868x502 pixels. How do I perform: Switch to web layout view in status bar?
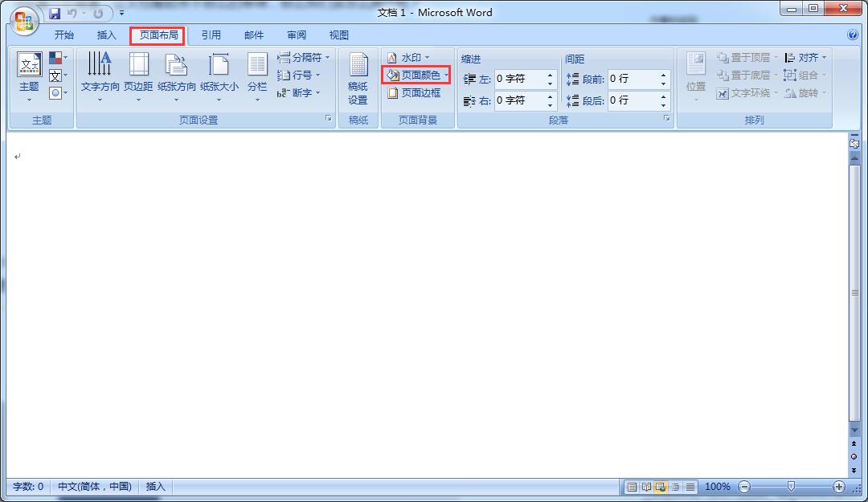pyautogui.click(x=661, y=487)
